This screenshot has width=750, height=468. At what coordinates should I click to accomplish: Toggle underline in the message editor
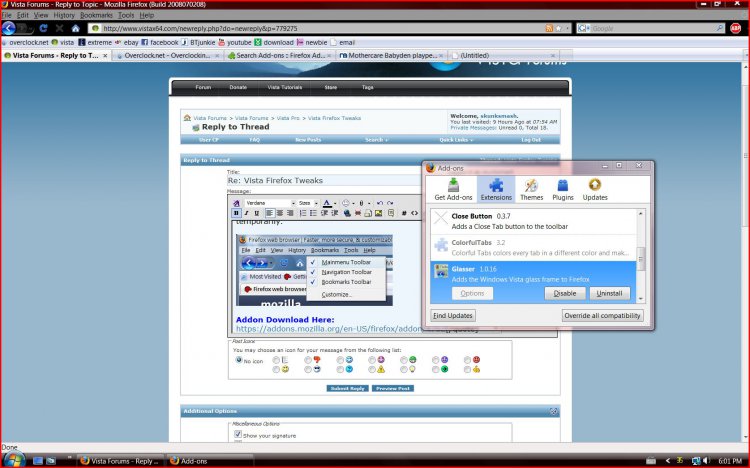click(x=257, y=213)
